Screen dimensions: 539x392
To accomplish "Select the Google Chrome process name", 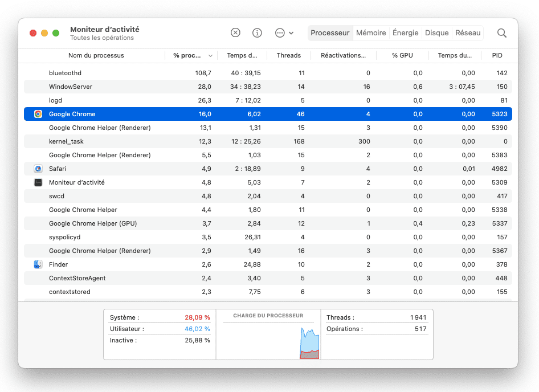I will [x=72, y=114].
